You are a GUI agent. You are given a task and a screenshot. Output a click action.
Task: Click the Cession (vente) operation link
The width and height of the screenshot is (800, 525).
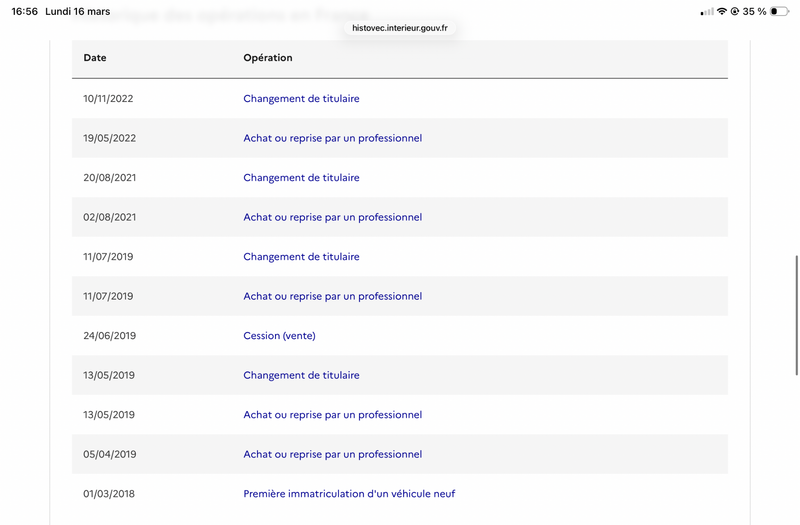coord(279,336)
